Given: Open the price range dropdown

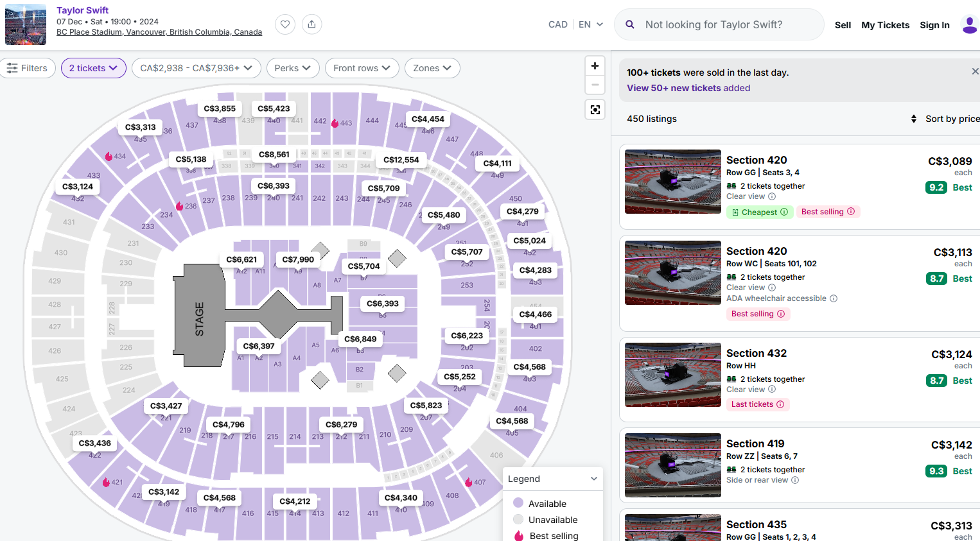Looking at the screenshot, I should tap(197, 68).
